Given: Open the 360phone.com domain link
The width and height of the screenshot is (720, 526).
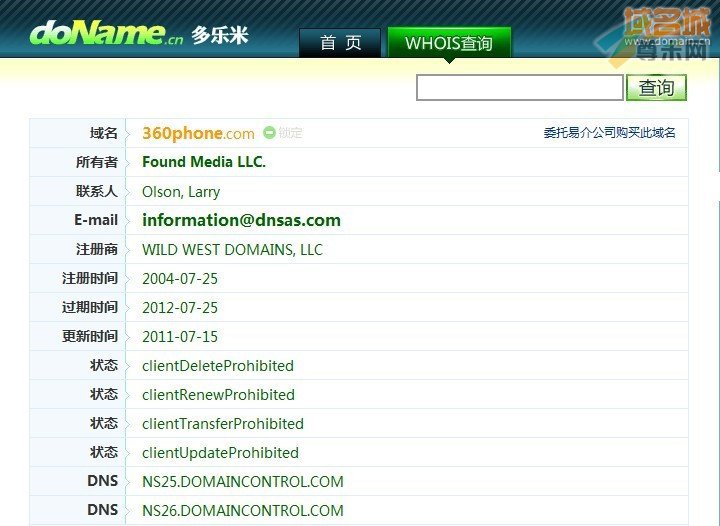Looking at the screenshot, I should (198, 133).
